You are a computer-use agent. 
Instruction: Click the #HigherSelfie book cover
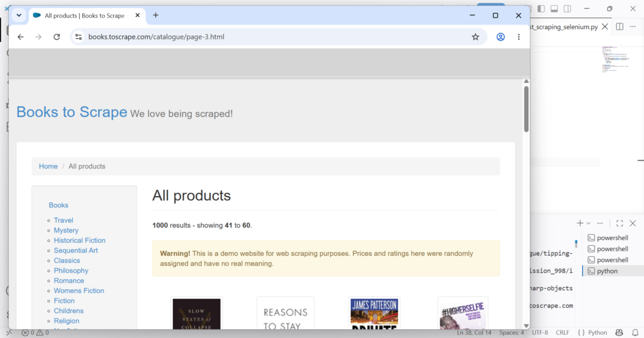pyautogui.click(x=463, y=313)
